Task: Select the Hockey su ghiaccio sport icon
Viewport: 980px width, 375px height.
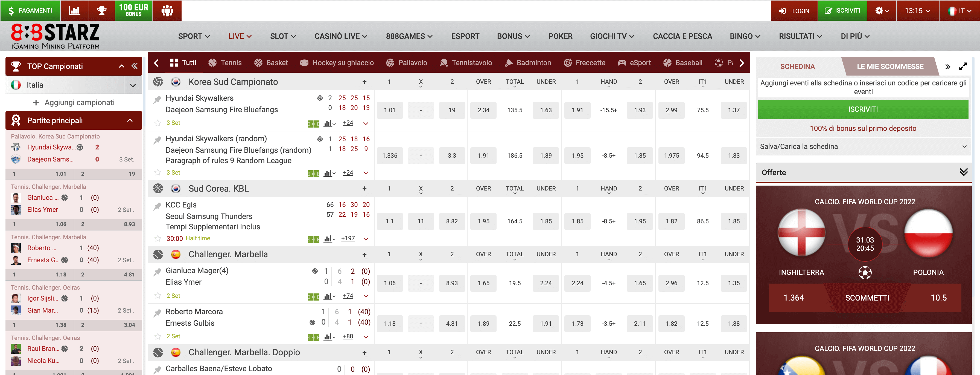Action: [304, 62]
